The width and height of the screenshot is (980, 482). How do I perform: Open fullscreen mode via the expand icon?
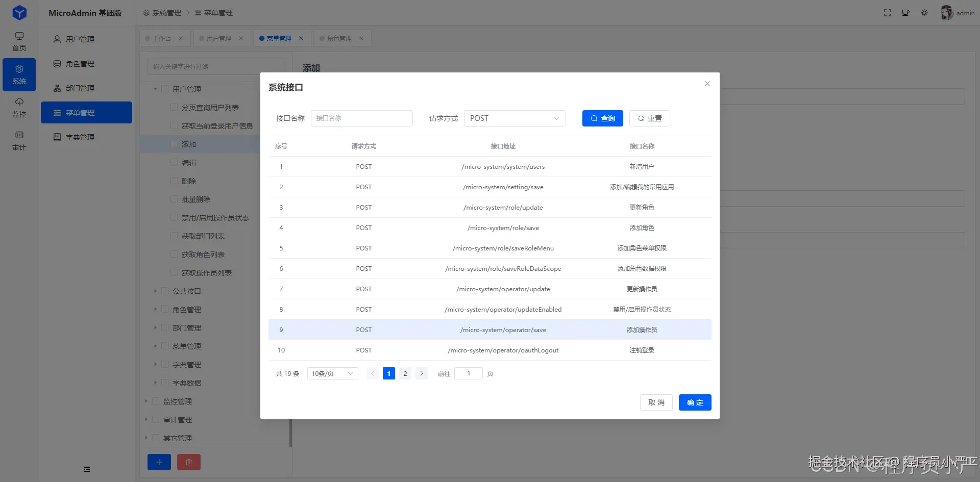pos(888,12)
